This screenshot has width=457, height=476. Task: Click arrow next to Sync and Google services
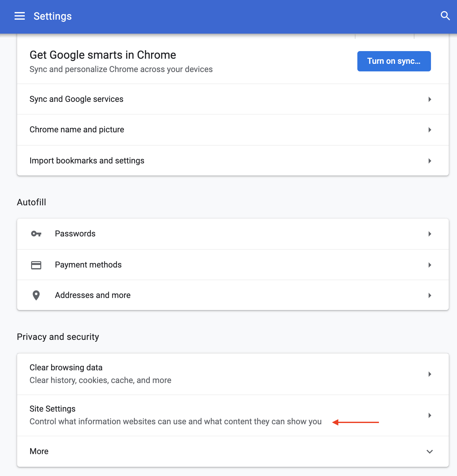tap(430, 99)
